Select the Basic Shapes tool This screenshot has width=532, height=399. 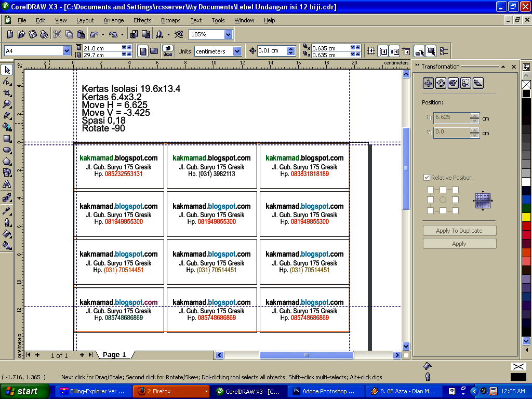[x=7, y=172]
